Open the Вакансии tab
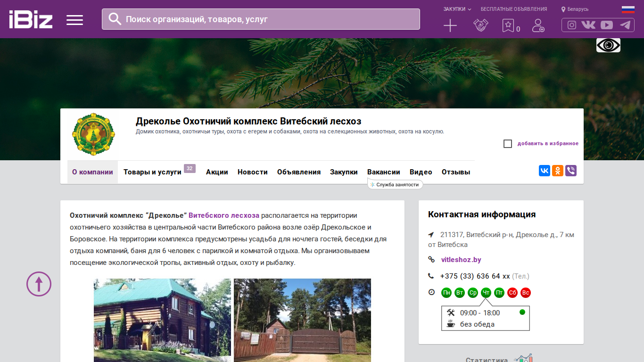Screen dimensions: 644x362 click(x=384, y=172)
